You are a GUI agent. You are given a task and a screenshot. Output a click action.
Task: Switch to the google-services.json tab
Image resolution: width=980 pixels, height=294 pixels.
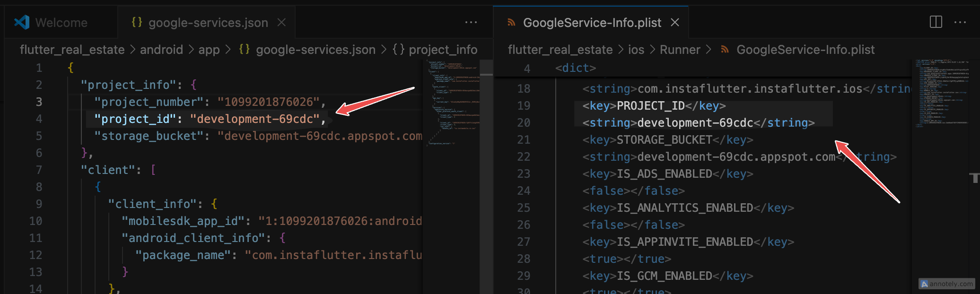pyautogui.click(x=208, y=23)
